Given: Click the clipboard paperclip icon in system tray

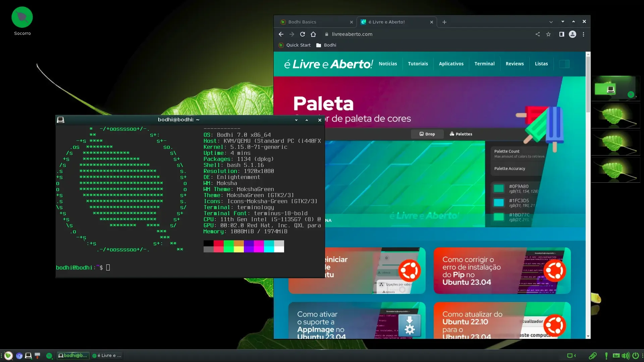Looking at the screenshot, I should point(593,356).
